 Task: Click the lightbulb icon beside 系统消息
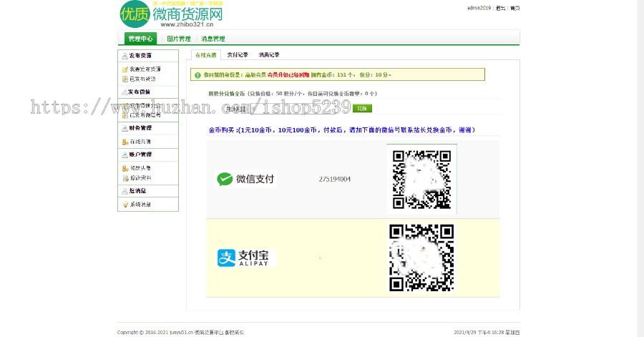pos(125,205)
